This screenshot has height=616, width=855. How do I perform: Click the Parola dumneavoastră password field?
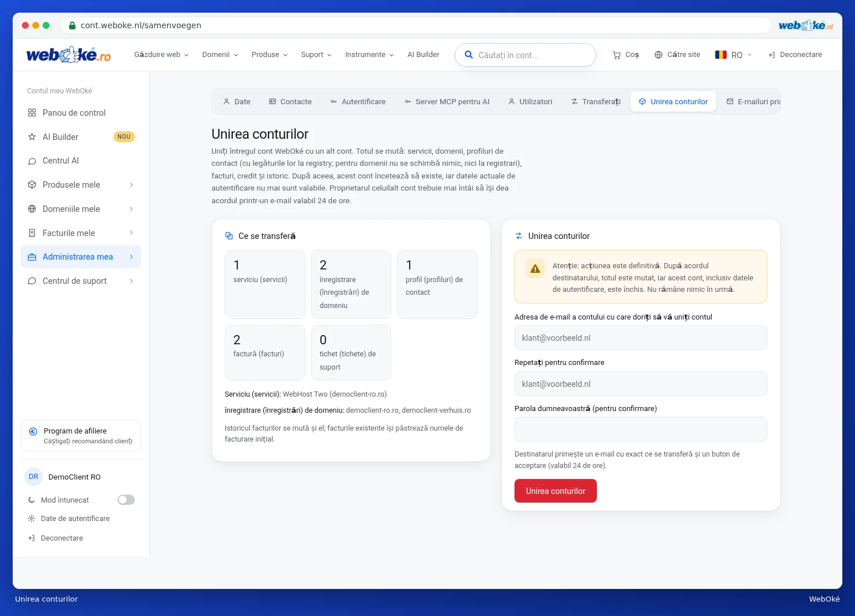(x=641, y=429)
